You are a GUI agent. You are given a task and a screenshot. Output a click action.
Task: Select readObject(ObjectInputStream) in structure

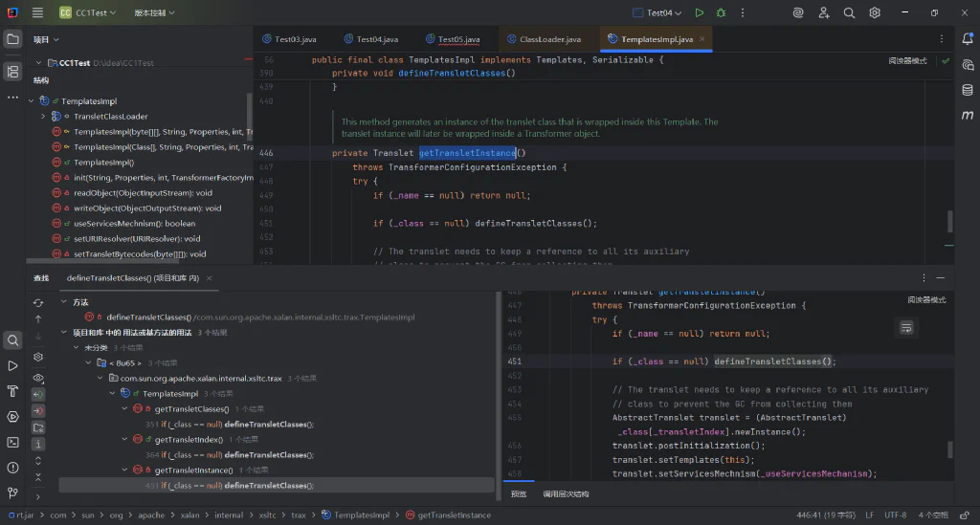(x=143, y=193)
